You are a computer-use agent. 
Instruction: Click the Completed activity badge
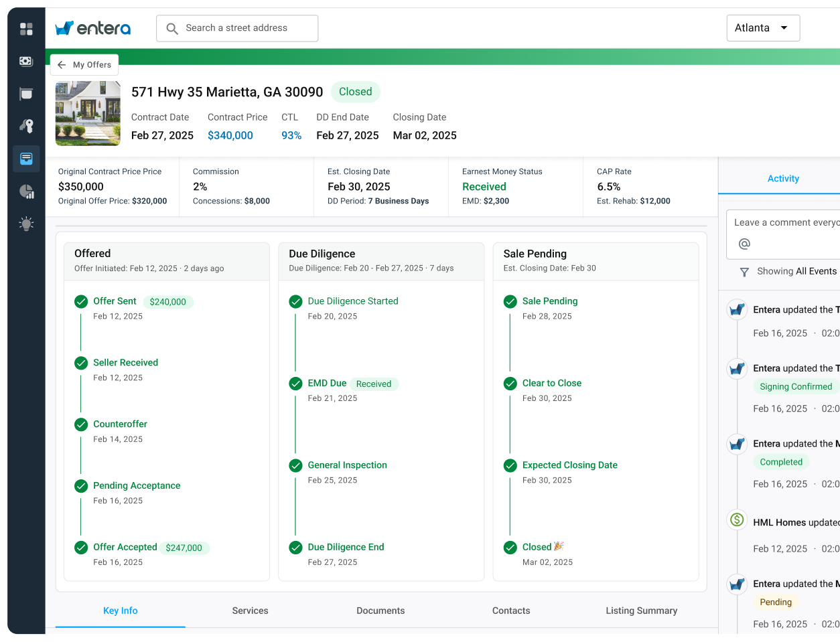click(781, 462)
